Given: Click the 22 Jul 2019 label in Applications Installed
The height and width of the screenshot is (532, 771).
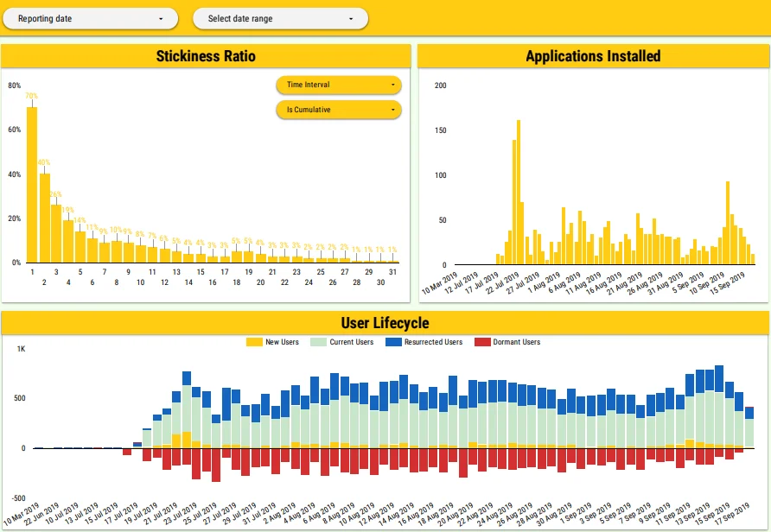Looking at the screenshot, I should pos(502,283).
